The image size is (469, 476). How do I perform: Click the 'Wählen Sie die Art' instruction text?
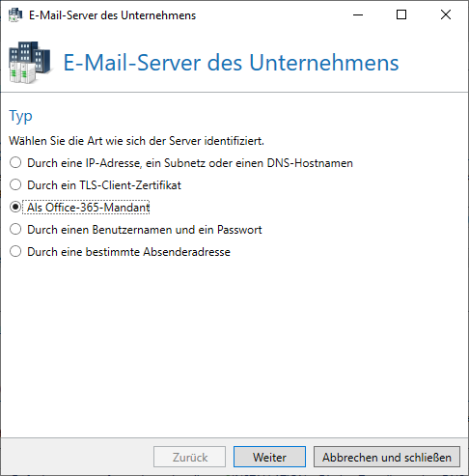pyautogui.click(x=136, y=141)
